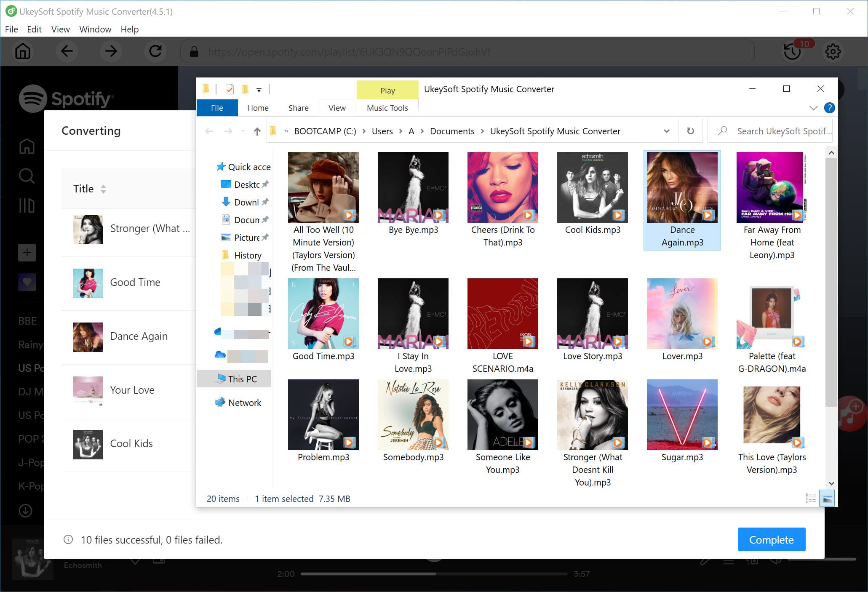The height and width of the screenshot is (592, 868).
Task: Select the Share ribbon menu tab
Action: tap(298, 107)
